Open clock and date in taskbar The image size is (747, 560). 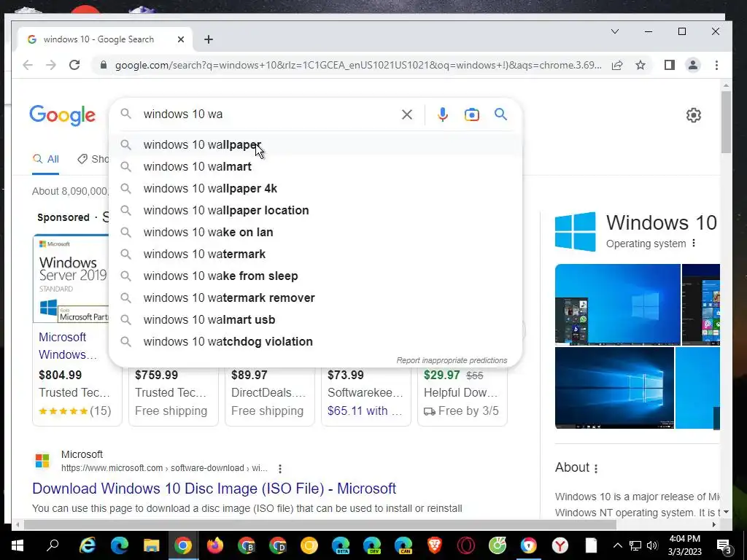685,545
